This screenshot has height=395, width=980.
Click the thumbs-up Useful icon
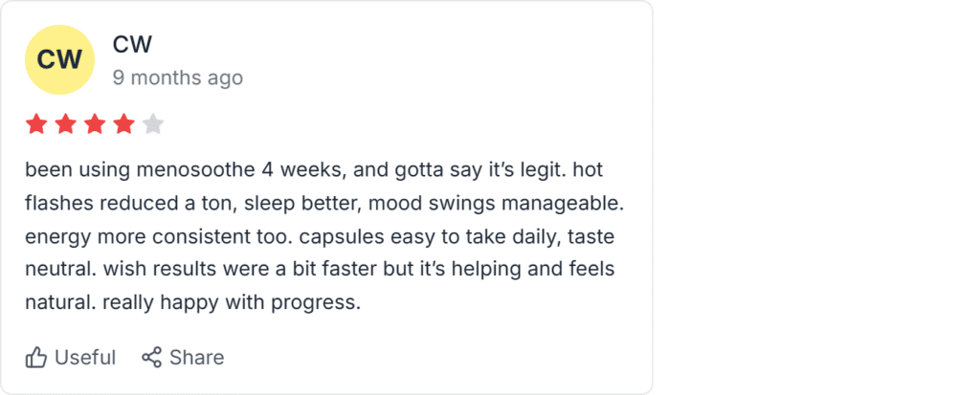click(x=36, y=358)
